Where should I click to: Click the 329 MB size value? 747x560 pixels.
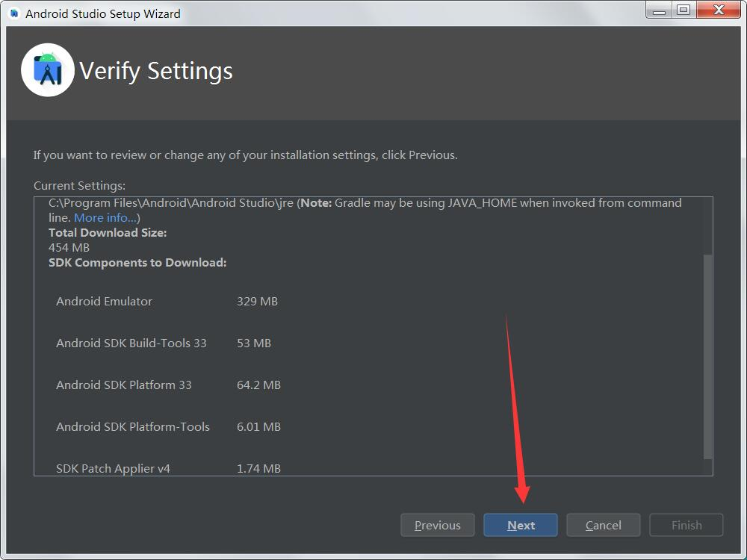coord(257,301)
